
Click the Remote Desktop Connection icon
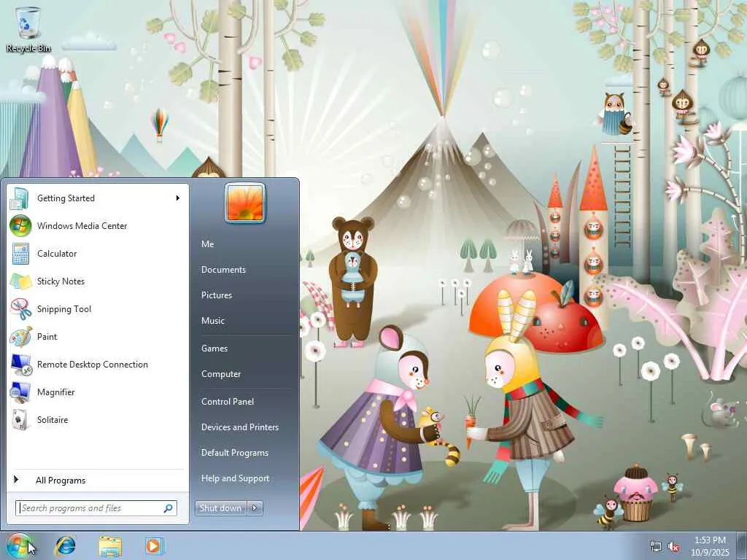pos(21,365)
